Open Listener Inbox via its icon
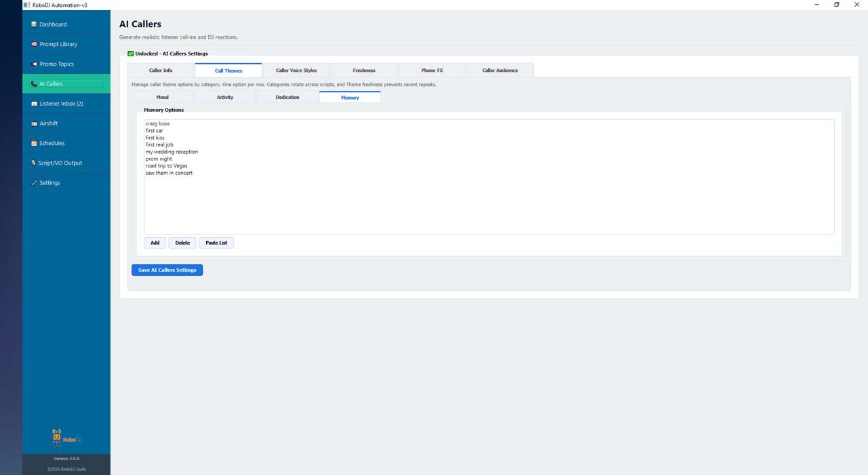This screenshot has width=868, height=475. click(x=34, y=104)
